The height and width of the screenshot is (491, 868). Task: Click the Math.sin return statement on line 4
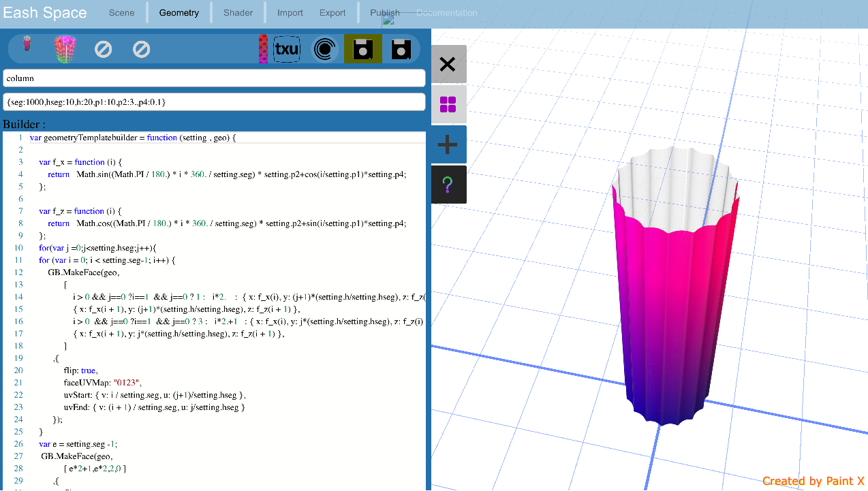[227, 174]
